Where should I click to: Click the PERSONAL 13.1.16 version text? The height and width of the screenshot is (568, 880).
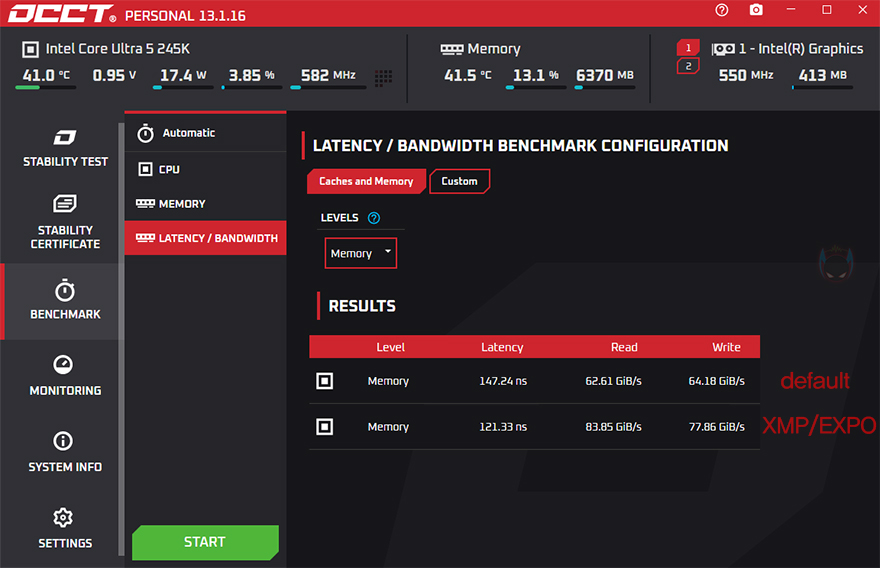(x=185, y=16)
